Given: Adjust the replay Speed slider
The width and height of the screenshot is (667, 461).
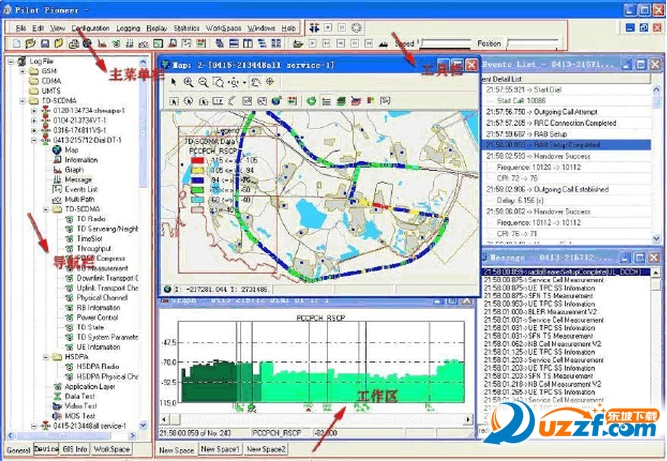Looking at the screenshot, I should click(446, 43).
